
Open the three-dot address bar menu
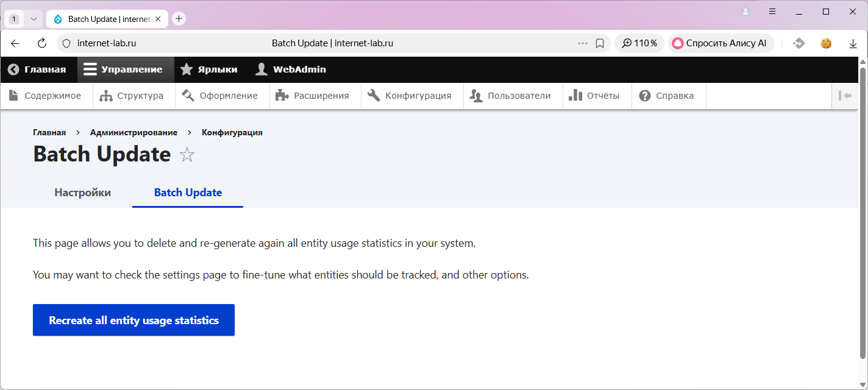[582, 43]
